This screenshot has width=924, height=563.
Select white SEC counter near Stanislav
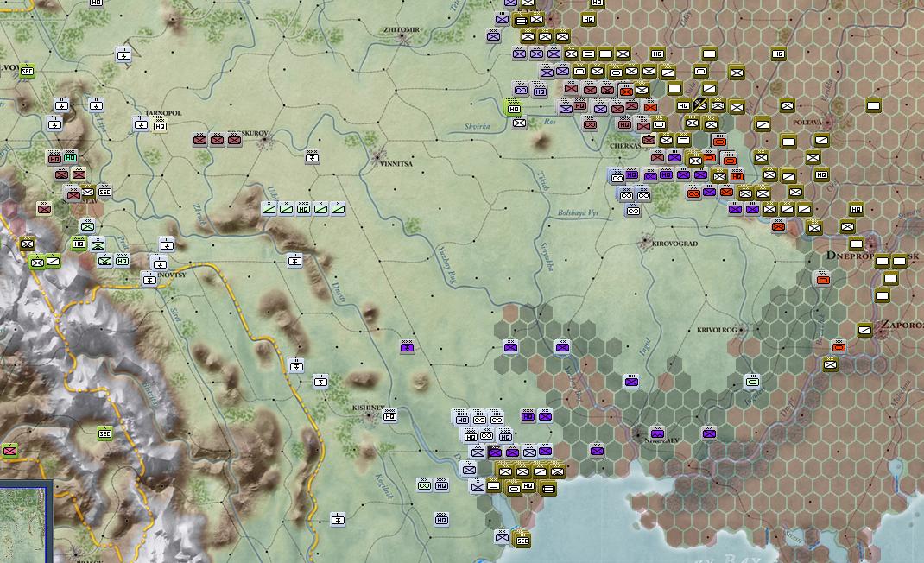(104, 192)
